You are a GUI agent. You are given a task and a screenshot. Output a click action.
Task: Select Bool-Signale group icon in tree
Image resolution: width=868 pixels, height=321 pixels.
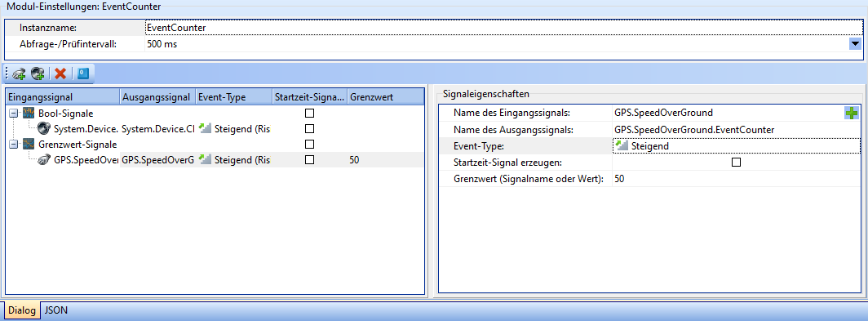(29, 113)
